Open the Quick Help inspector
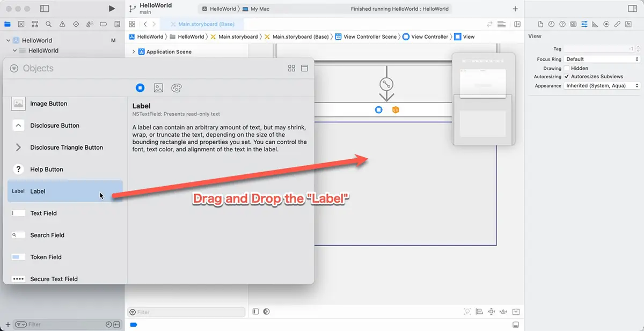This screenshot has width=644, height=331. (562, 24)
